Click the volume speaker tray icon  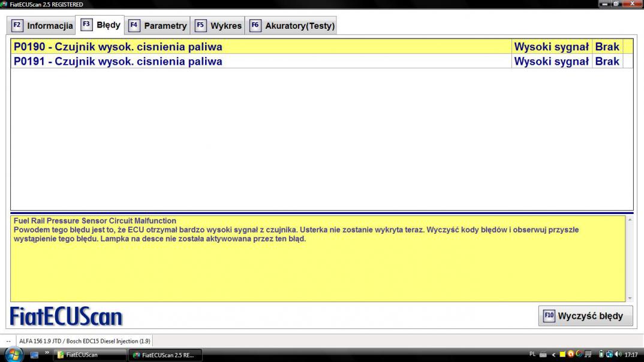tap(618, 354)
